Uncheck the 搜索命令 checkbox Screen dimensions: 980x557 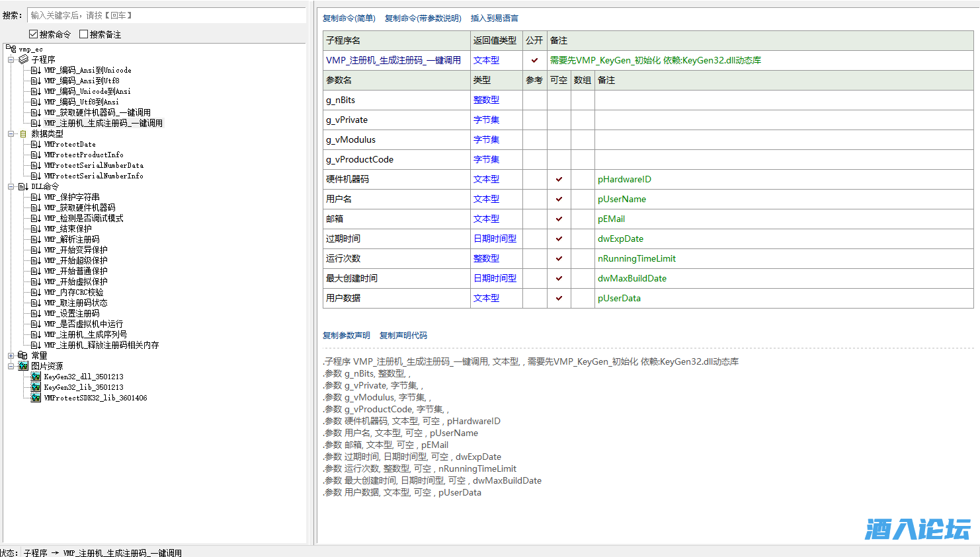coord(34,34)
